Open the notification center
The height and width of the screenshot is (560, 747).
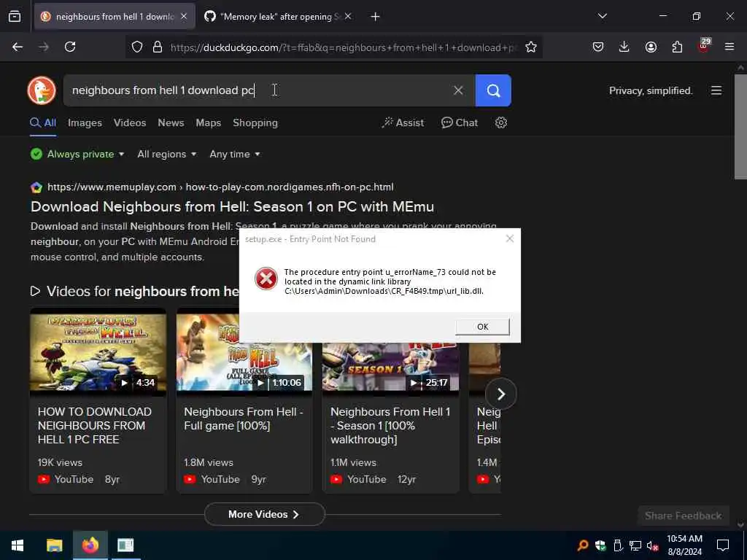click(x=723, y=545)
